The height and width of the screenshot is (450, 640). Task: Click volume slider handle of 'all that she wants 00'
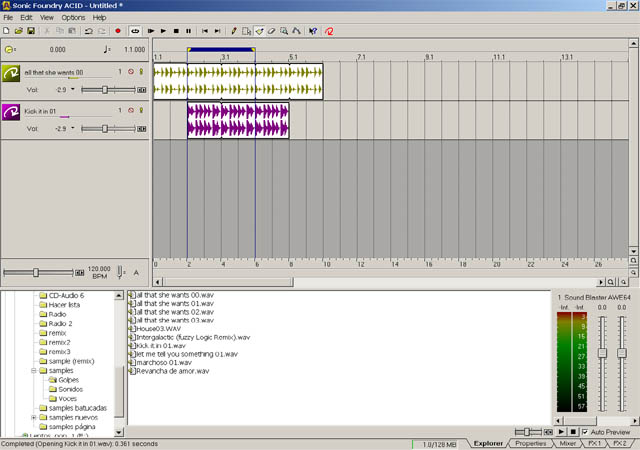coord(105,90)
